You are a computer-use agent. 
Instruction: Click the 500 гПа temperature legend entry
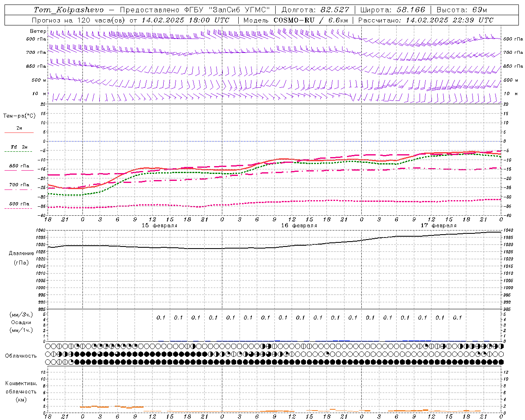(x=19, y=204)
